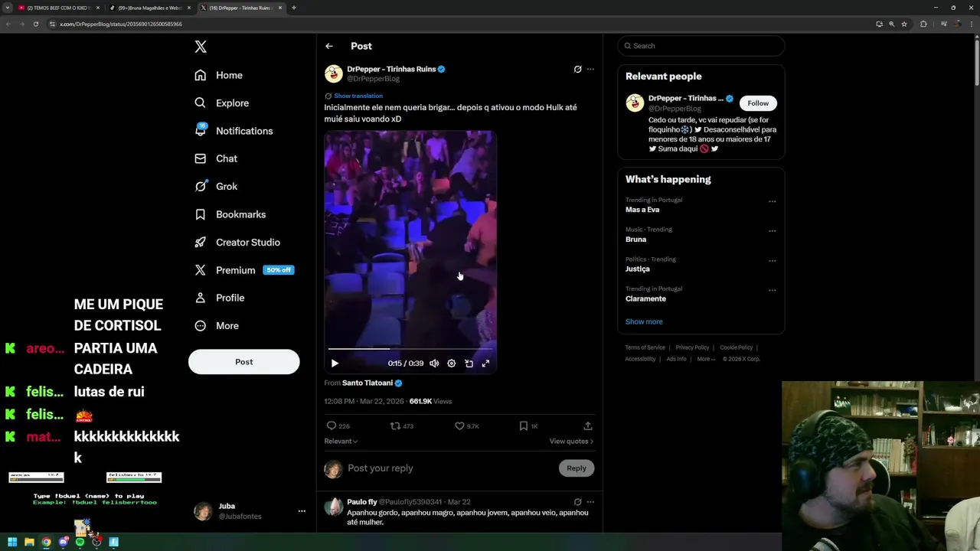Switch to Bruna Magalhães TikTok tab
Image resolution: width=980 pixels, height=551 pixels.
150,8
